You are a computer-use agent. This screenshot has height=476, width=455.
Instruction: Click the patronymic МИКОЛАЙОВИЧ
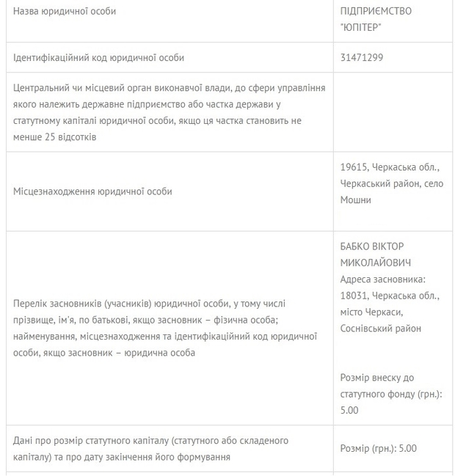coord(376,263)
